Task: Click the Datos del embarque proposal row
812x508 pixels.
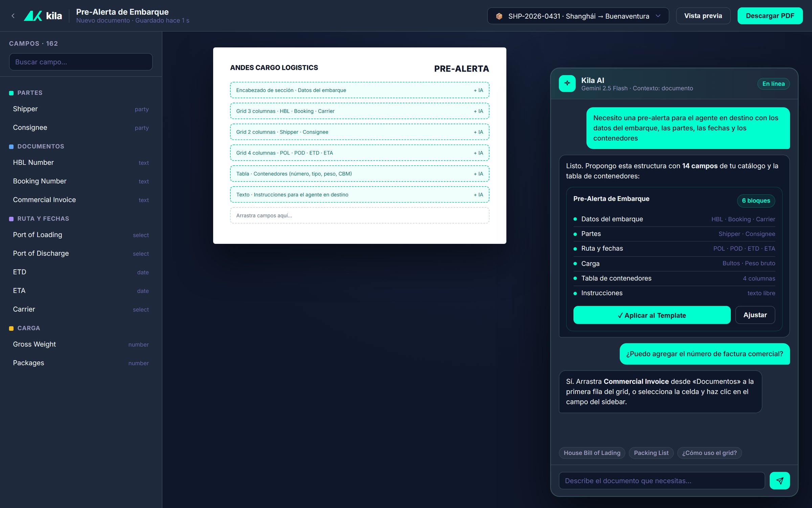Action: (674, 219)
